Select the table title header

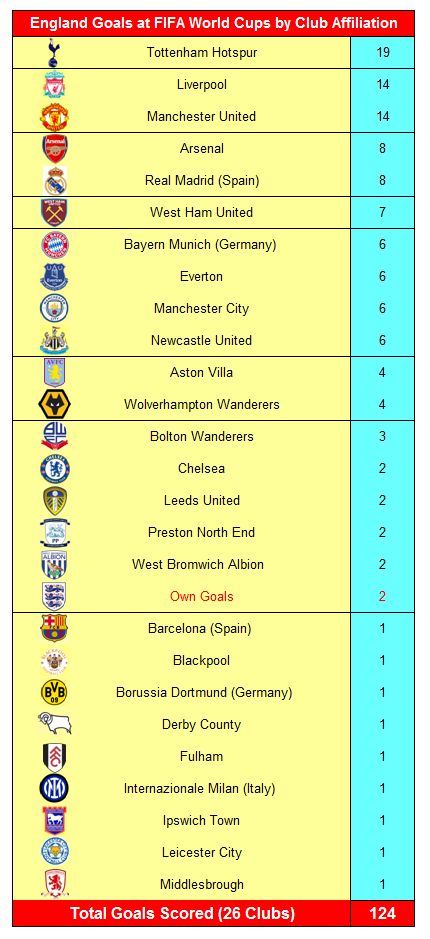point(214,23)
